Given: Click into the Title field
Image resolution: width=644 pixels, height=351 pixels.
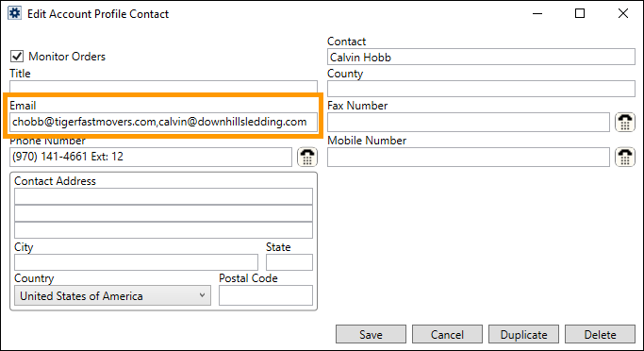Looking at the screenshot, I should coord(163,86).
